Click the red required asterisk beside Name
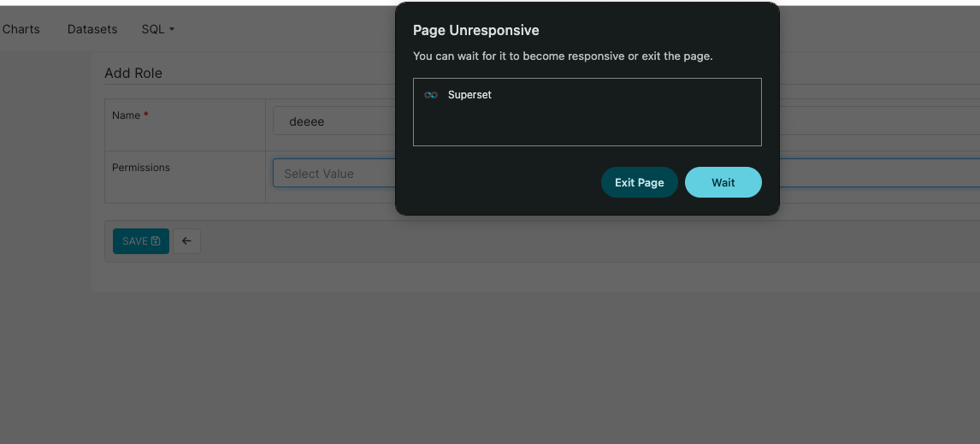Screen dimensions: 980x444 (x=146, y=115)
